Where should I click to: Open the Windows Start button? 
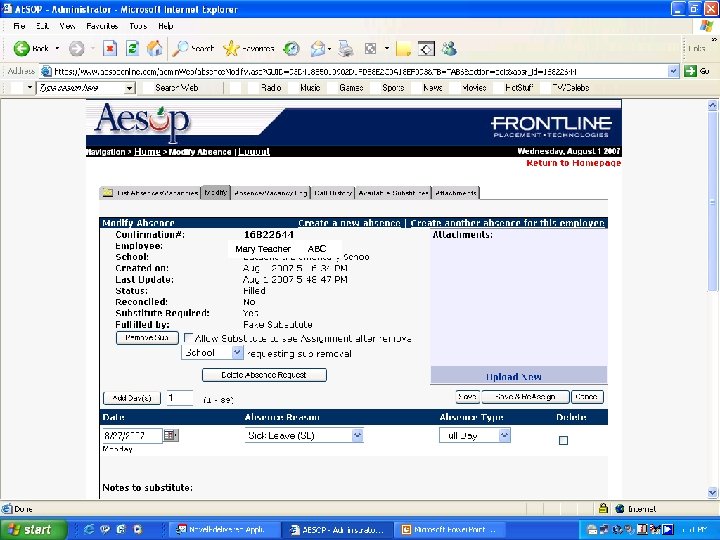[33, 529]
